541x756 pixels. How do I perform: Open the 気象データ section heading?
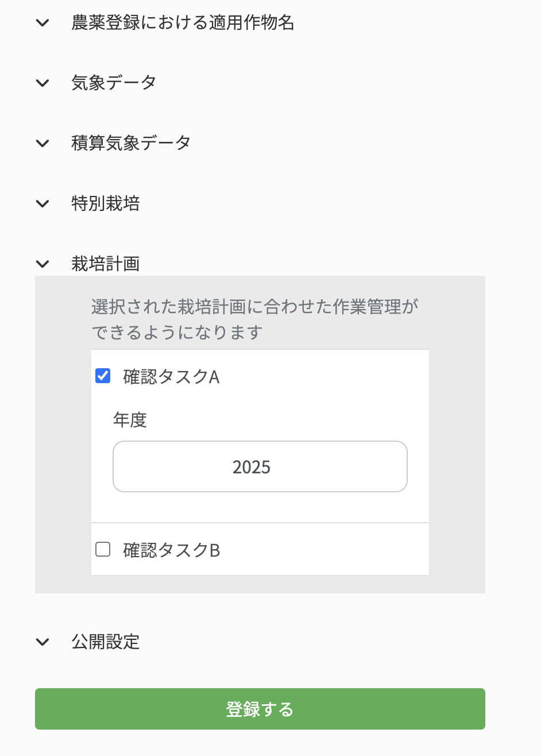click(x=114, y=83)
